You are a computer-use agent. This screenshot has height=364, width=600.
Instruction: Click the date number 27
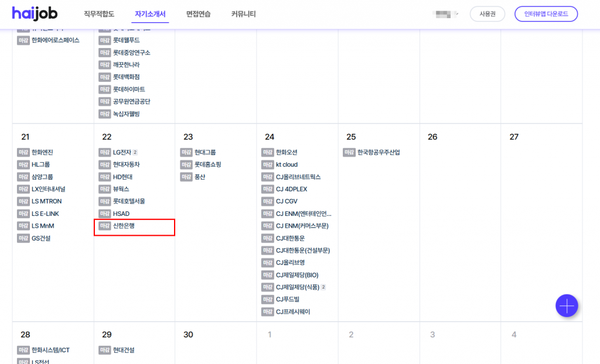[514, 137]
